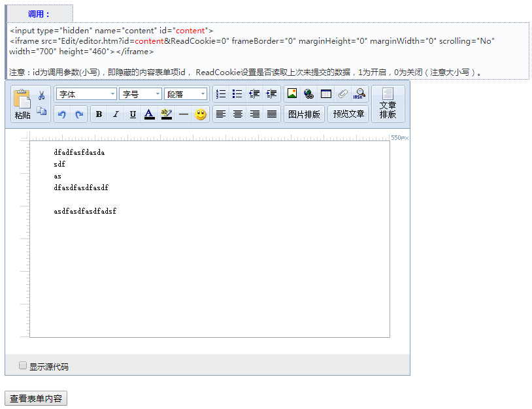Justify the text alignment
The height and width of the screenshot is (409, 532).
coord(272,114)
